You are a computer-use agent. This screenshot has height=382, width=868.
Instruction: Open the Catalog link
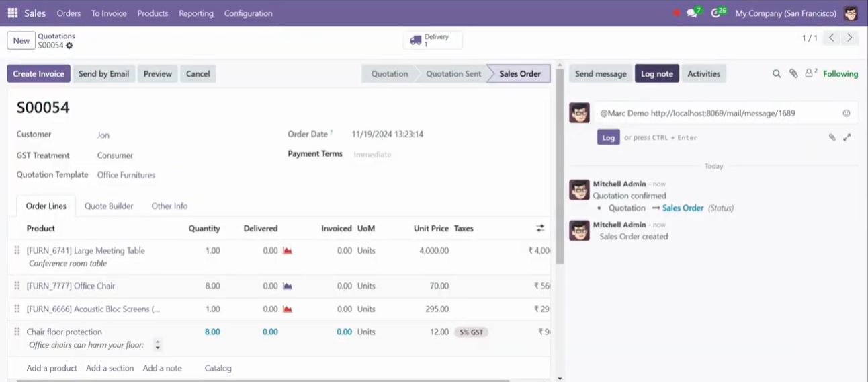click(218, 368)
